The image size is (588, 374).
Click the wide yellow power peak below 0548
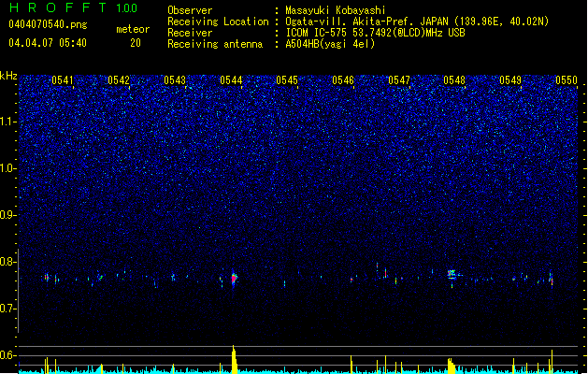click(452, 366)
